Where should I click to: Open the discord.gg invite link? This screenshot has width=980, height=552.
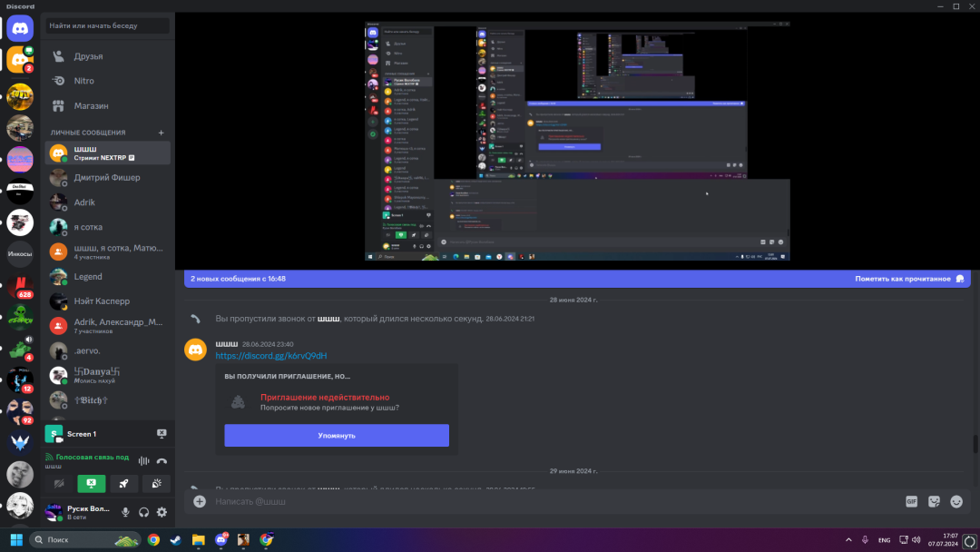[x=271, y=356]
